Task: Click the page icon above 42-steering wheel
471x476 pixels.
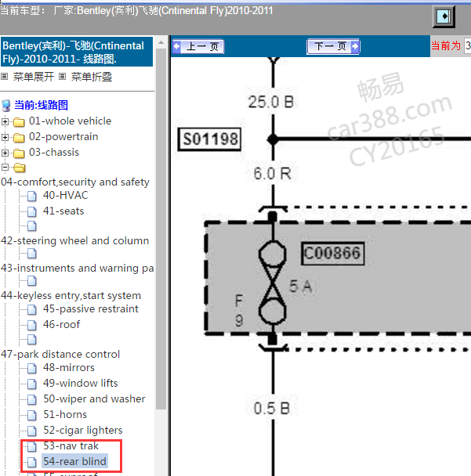Action: pyautogui.click(x=32, y=225)
